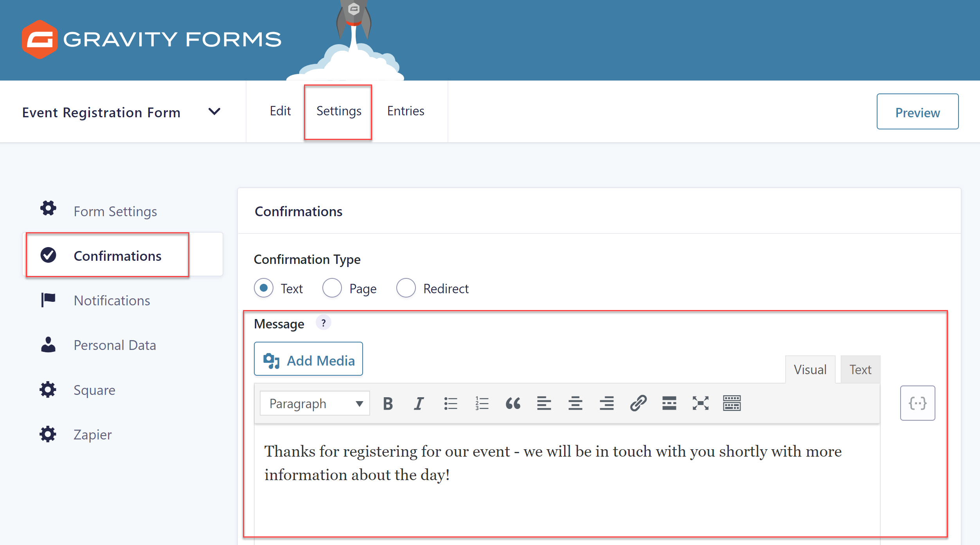Click the Add Media button

308,359
